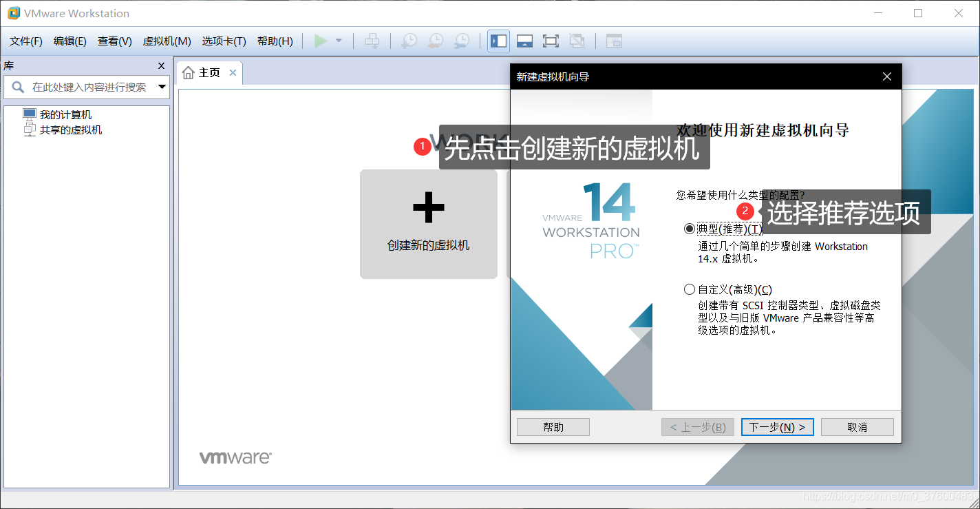Click the library search magnifier icon

tap(18, 87)
